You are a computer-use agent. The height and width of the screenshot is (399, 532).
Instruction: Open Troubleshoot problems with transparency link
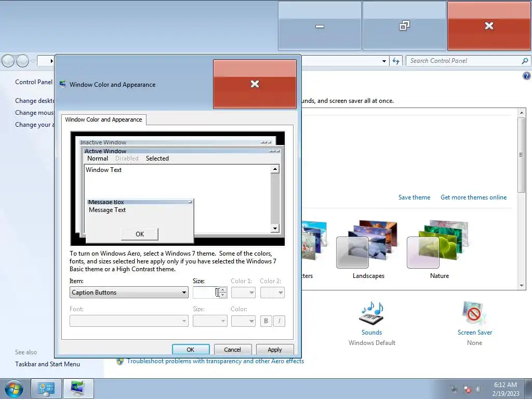coord(216,361)
